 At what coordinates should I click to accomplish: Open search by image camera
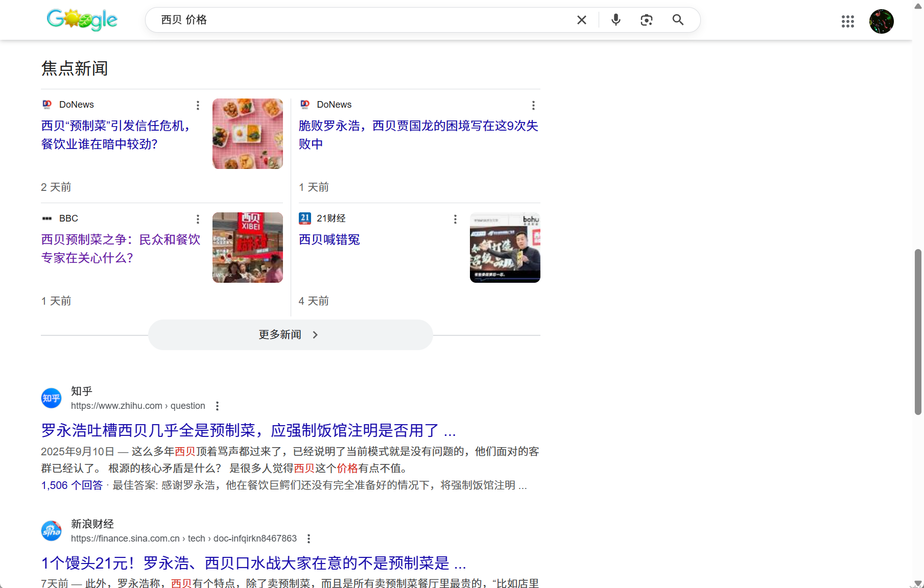[x=647, y=20]
